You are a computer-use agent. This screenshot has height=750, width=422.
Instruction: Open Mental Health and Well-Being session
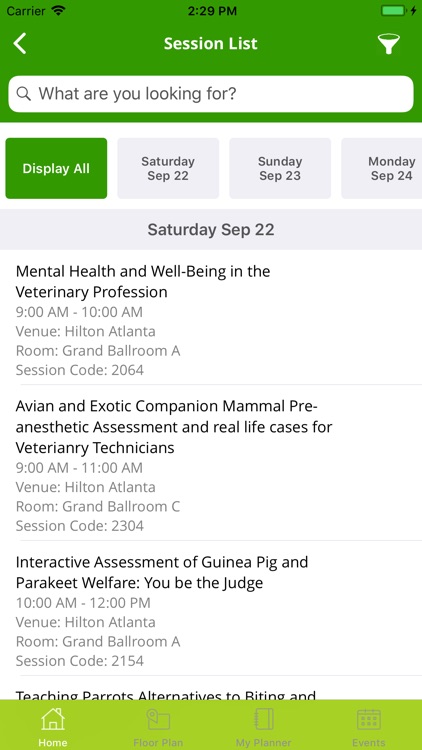tap(211, 318)
